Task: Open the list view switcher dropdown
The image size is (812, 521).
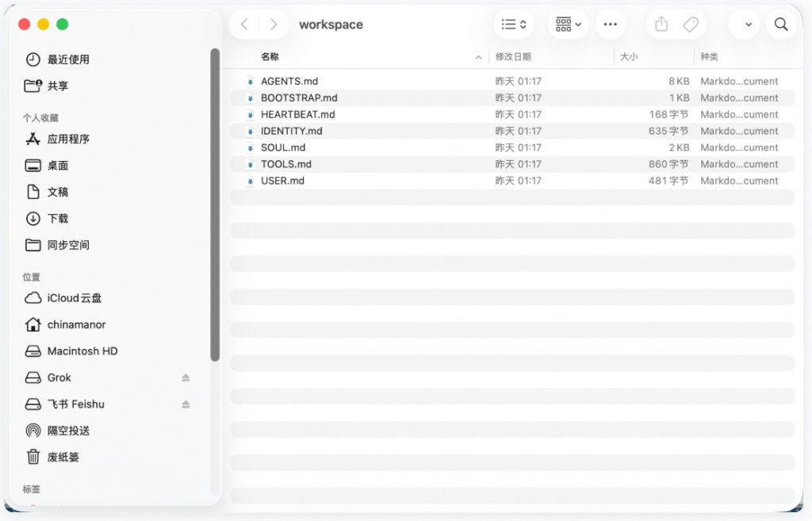Action: [514, 25]
